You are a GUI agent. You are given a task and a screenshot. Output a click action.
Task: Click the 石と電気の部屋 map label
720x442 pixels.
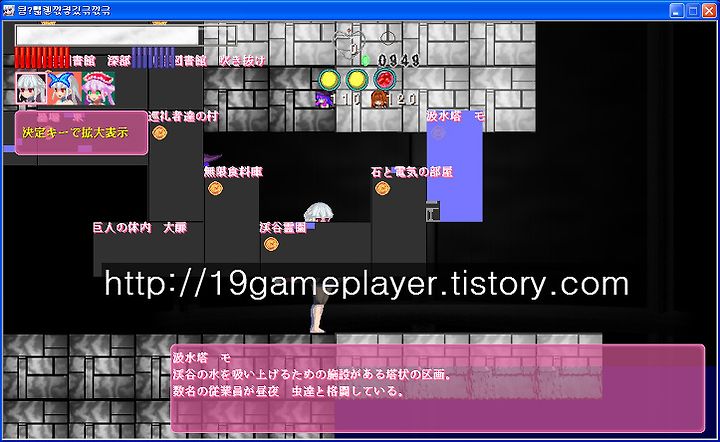coord(412,172)
